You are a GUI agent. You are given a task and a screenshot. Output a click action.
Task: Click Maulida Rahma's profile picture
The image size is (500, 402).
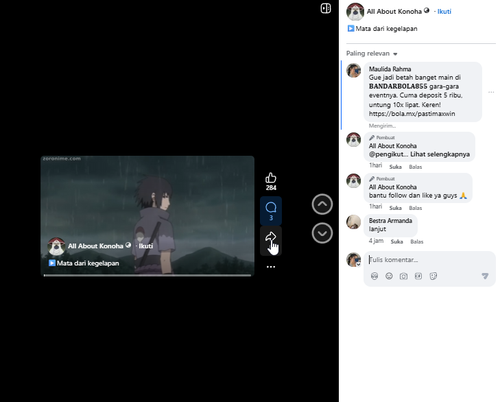pyautogui.click(x=353, y=70)
